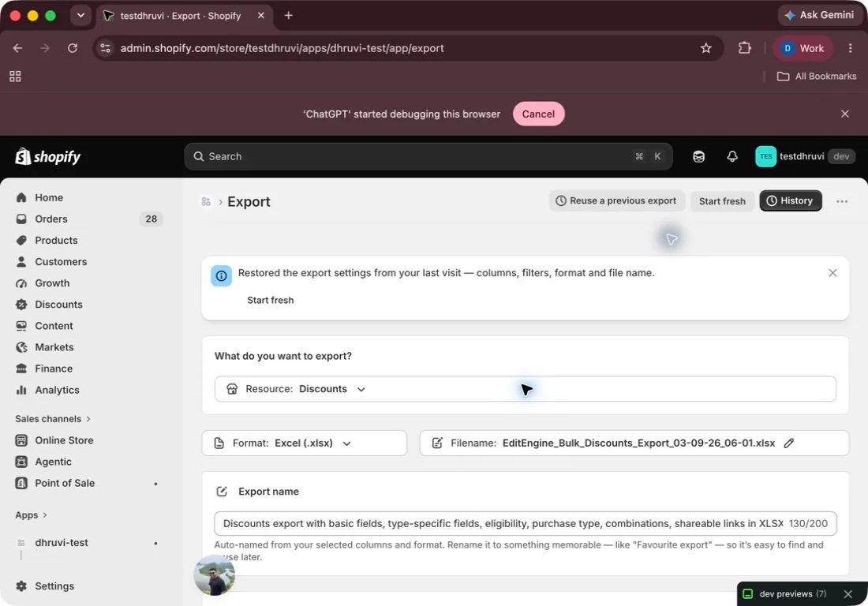Open Orders in the sidebar
The image size is (868, 606).
click(51, 219)
